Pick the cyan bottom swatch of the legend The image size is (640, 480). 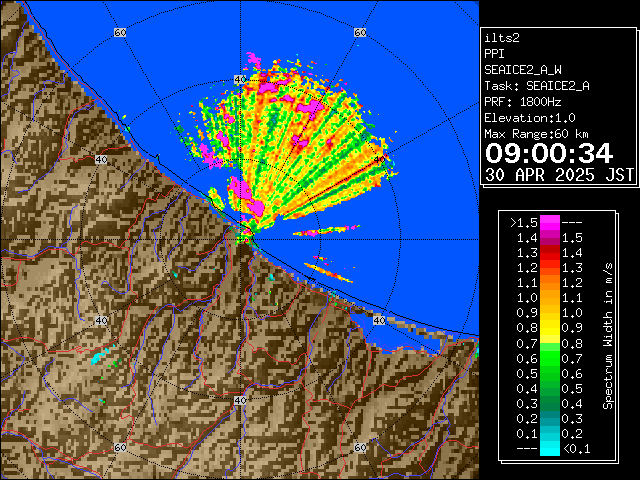coord(550,449)
